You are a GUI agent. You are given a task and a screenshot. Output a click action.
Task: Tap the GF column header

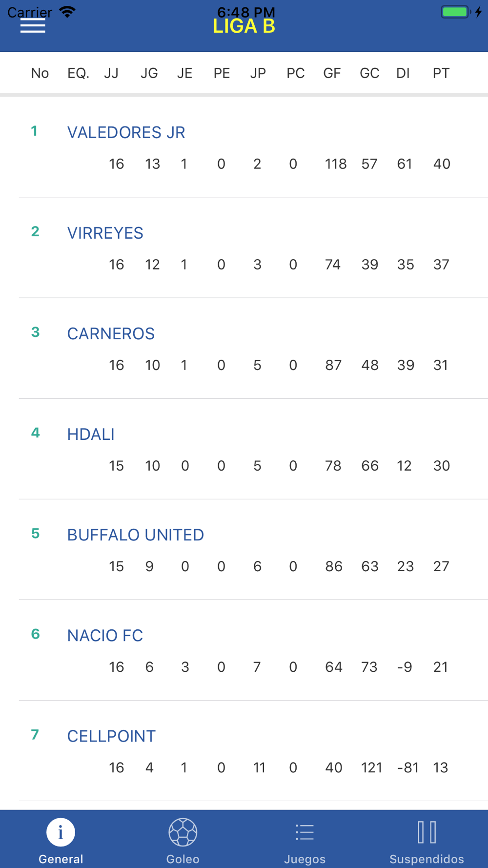click(332, 73)
